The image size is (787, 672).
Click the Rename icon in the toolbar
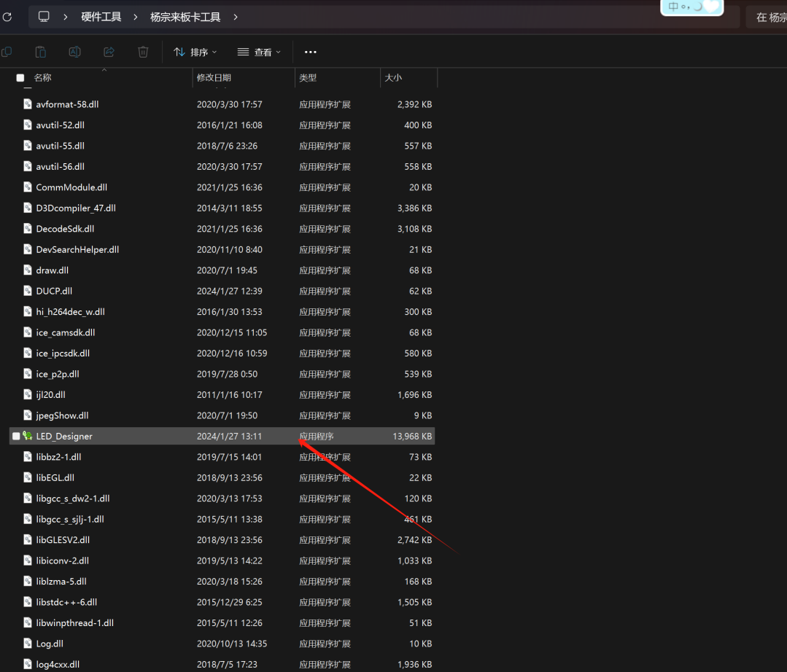(x=75, y=52)
